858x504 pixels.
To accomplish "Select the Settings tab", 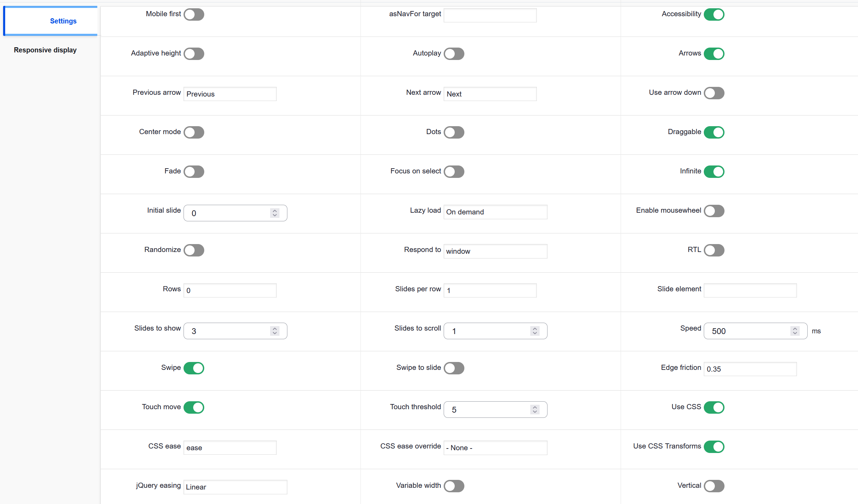I will coord(63,21).
